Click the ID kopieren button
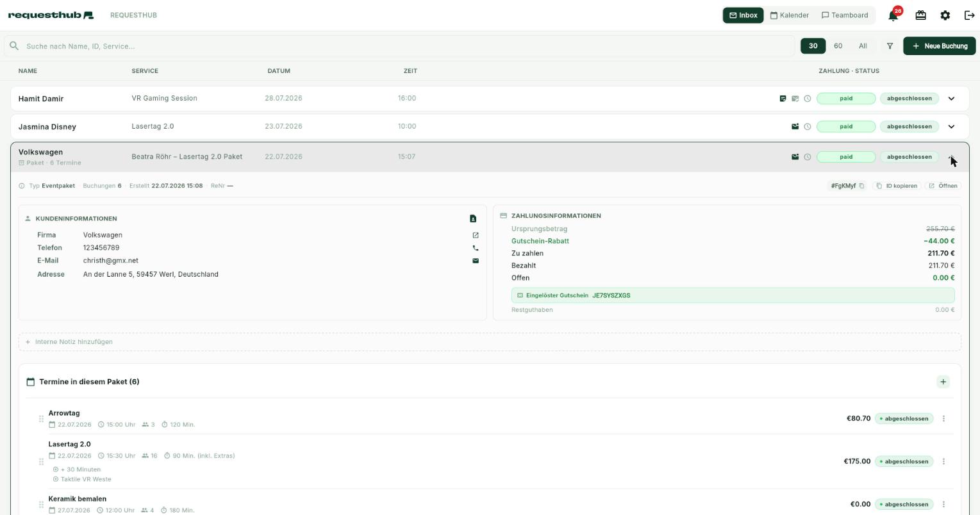Image resolution: width=980 pixels, height=515 pixels. point(897,186)
